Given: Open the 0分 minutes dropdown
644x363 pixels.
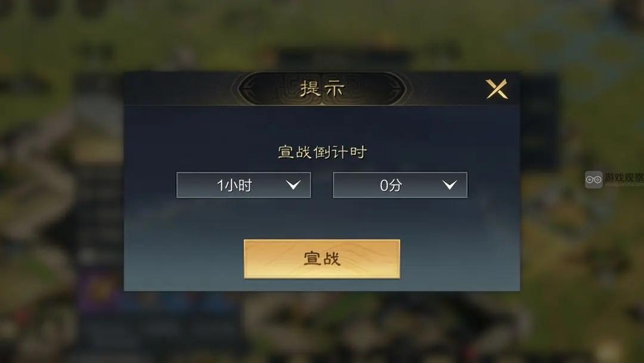Looking at the screenshot, I should pyautogui.click(x=400, y=185).
